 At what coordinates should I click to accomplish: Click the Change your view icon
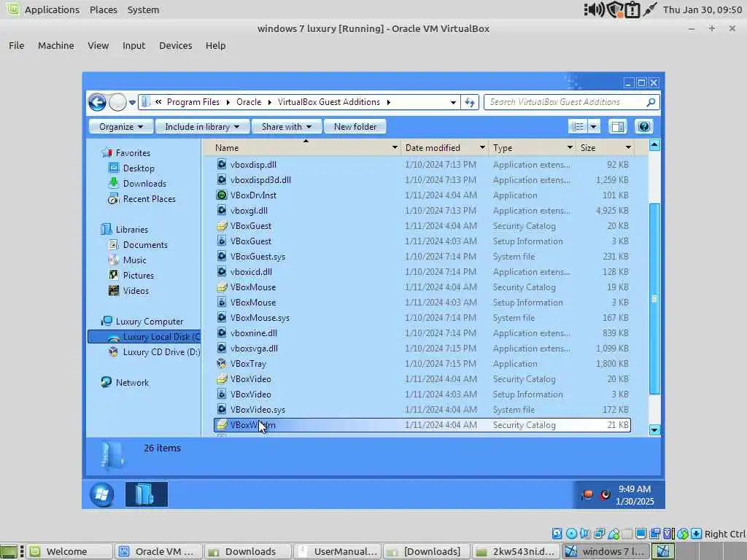578,127
